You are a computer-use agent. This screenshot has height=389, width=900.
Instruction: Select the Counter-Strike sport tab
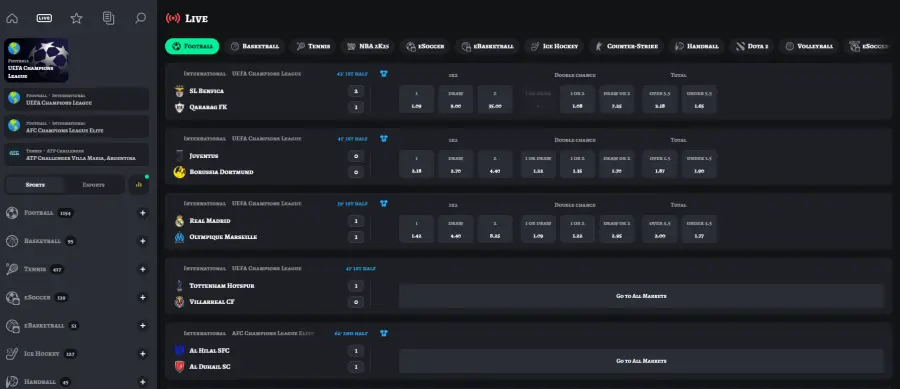click(626, 46)
